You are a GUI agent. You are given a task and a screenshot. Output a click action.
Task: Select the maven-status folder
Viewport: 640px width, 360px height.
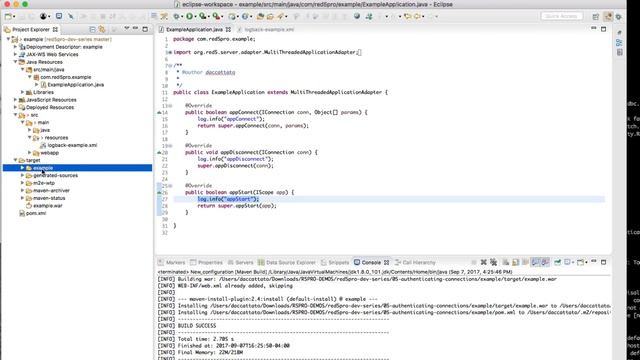point(49,198)
